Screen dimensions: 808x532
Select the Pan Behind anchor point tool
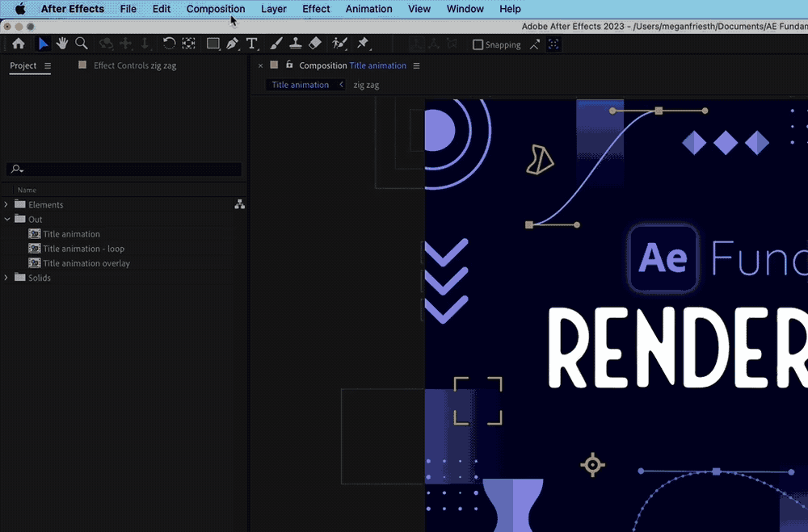(188, 44)
